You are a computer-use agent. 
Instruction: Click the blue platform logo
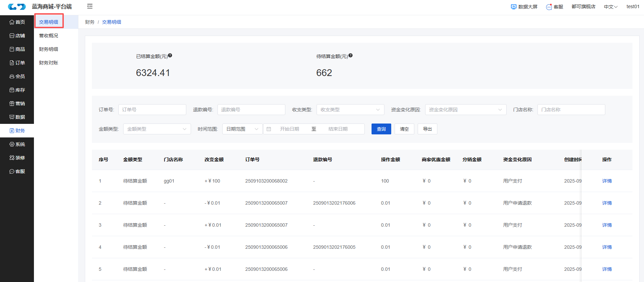(17, 6)
